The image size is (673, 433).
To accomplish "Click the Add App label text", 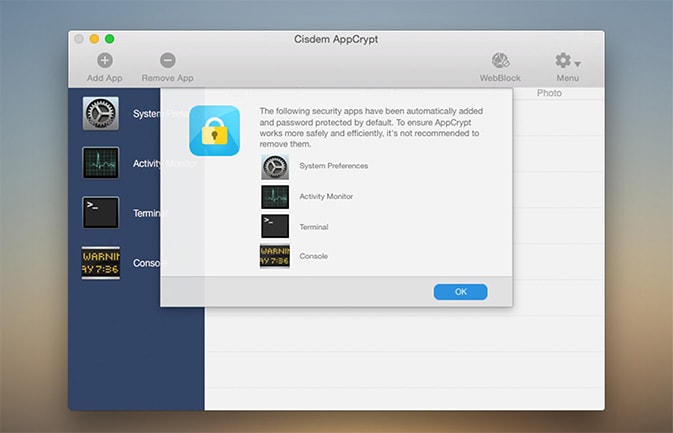I will 105,78.
